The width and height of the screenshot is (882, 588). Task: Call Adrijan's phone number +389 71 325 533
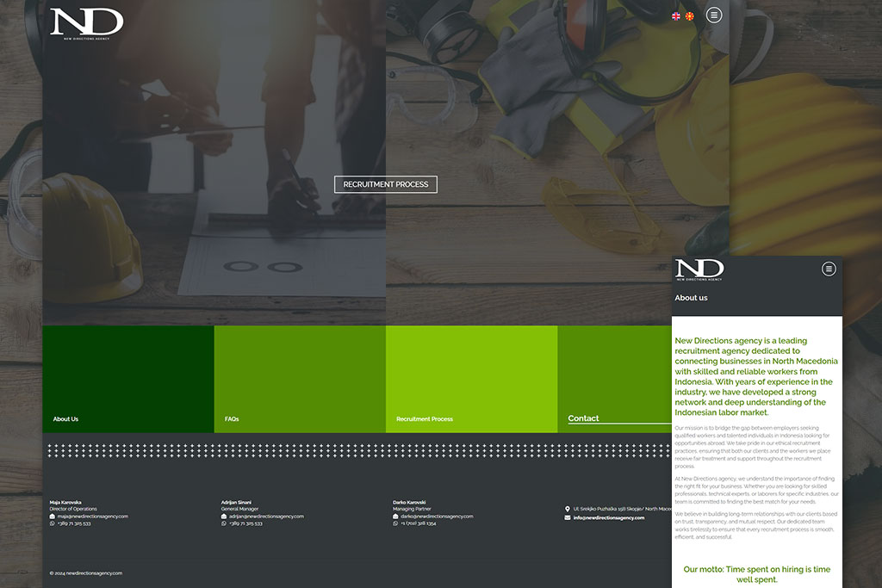[x=245, y=523]
